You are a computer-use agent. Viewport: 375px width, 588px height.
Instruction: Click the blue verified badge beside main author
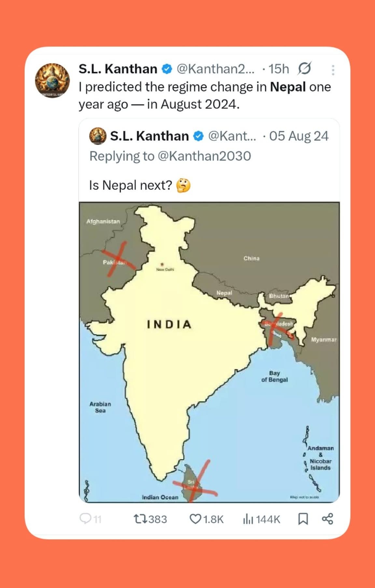pos(167,69)
